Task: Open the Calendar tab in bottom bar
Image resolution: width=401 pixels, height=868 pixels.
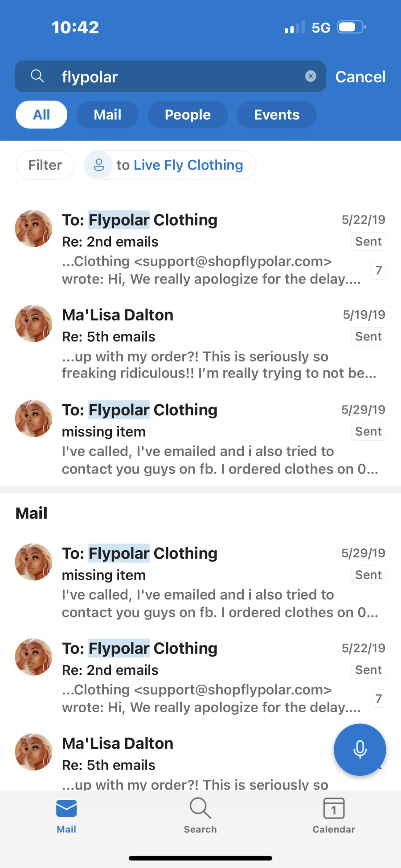Action: [x=334, y=815]
